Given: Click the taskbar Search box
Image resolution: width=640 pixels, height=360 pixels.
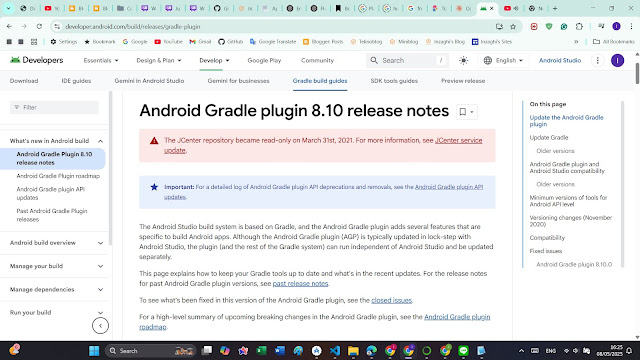Looking at the screenshot, I should [x=151, y=351].
